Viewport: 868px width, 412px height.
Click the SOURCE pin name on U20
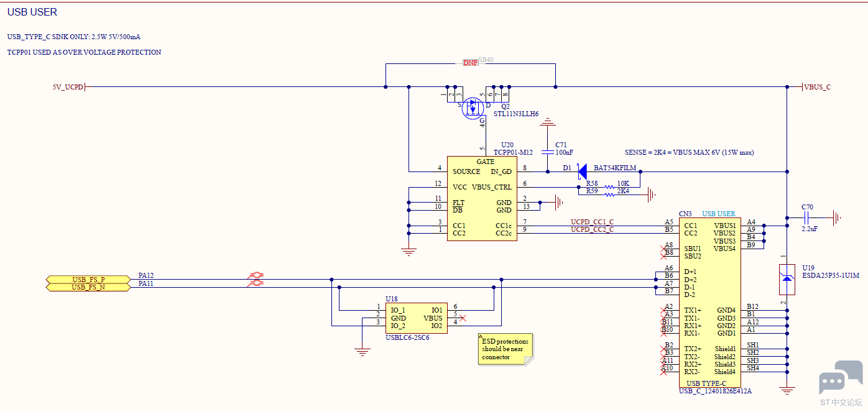[466, 172]
